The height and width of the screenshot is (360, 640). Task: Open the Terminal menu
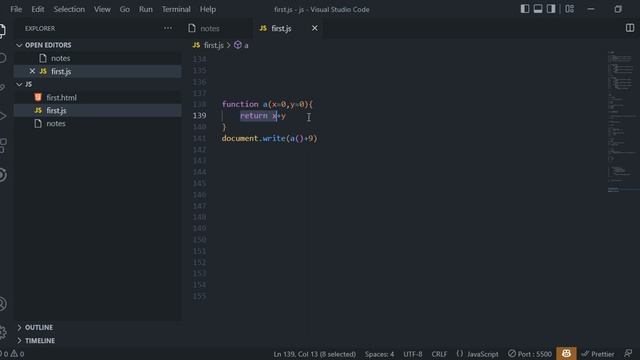click(176, 9)
